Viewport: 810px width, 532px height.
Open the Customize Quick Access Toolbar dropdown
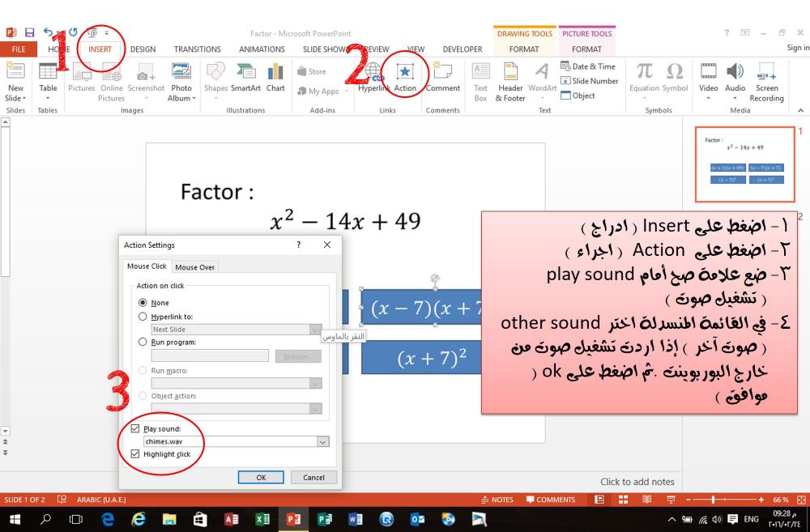pos(107,33)
